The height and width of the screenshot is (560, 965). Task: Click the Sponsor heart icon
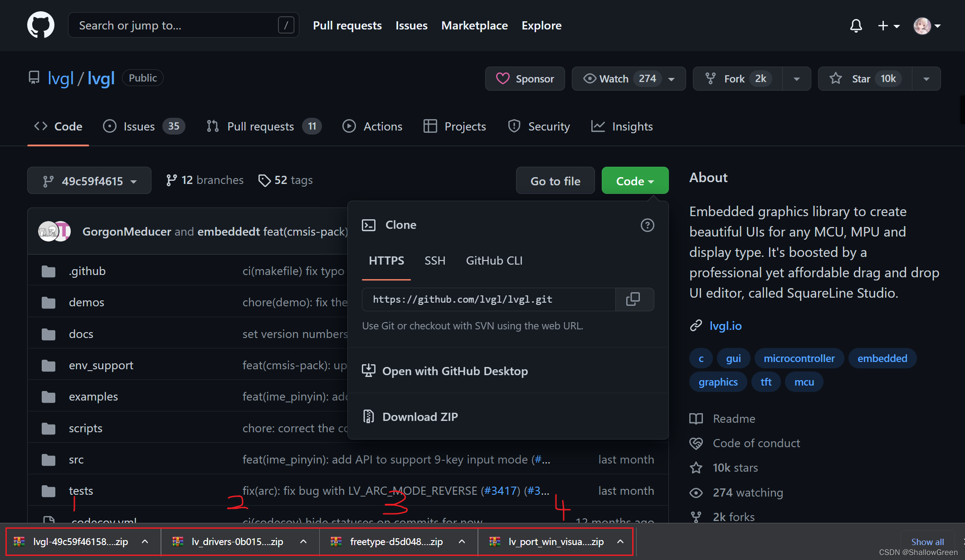point(503,78)
